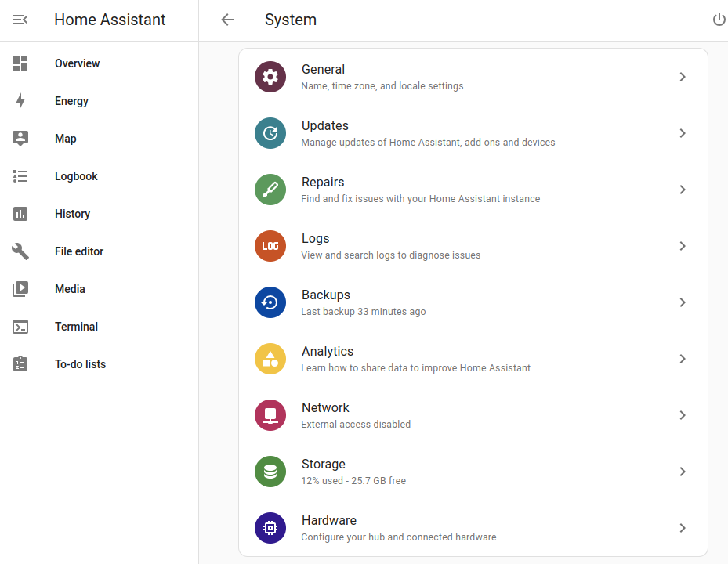Open Terminal sidebar entry
Viewport: 728px width, 564px height.
click(76, 327)
